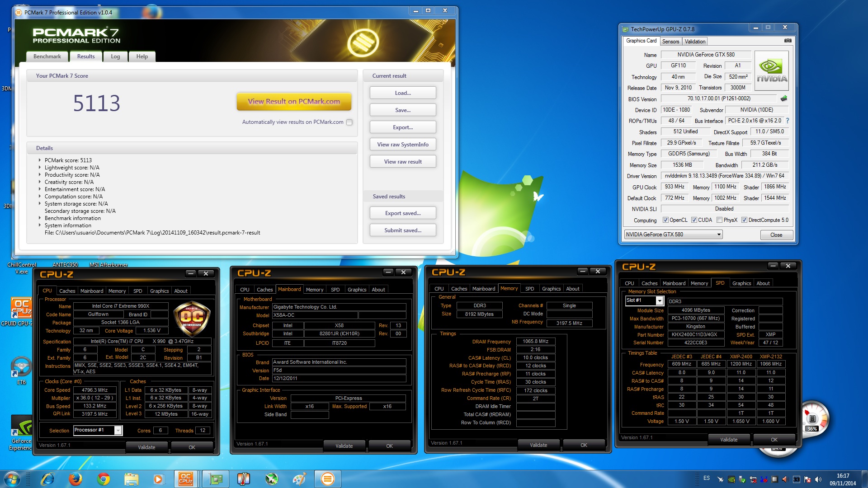Toggle the DirectCompute 5.0 checkbox

(744, 220)
